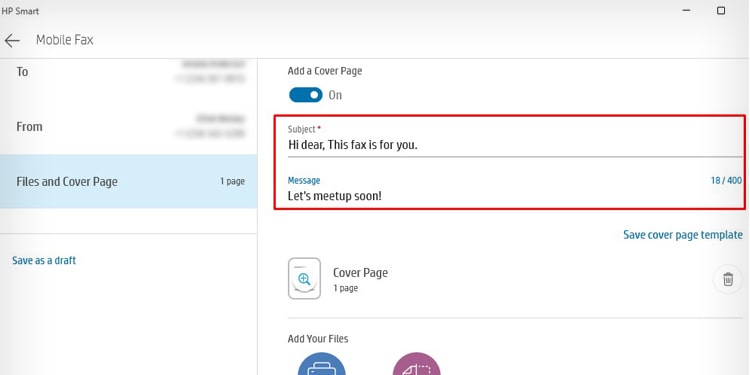This screenshot has width=750, height=375.
Task: Maximize the HP Smart window
Action: tap(721, 11)
